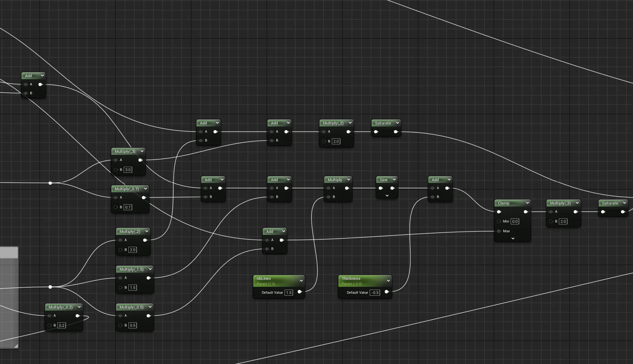Click the Thickness parameter output pin
This screenshot has width=633, height=364.
pos(387,292)
